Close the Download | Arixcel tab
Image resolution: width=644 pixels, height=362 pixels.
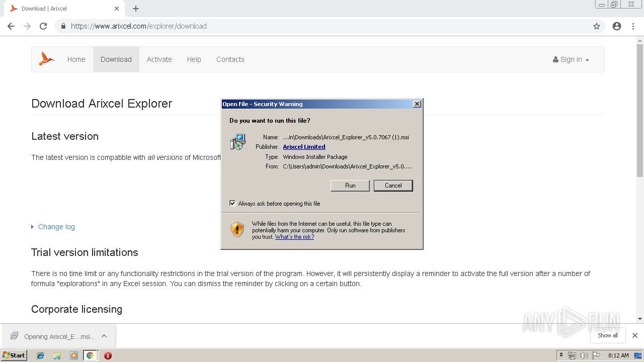(117, 9)
